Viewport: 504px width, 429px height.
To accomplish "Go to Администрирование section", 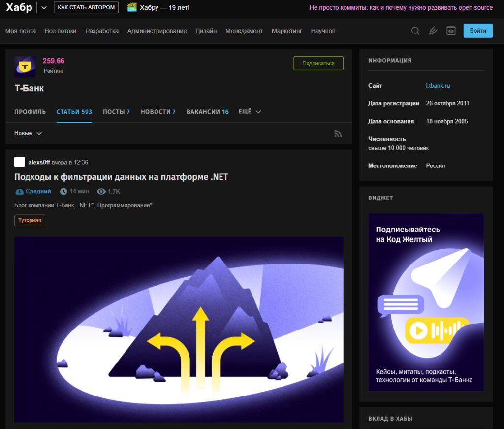I will click(157, 31).
